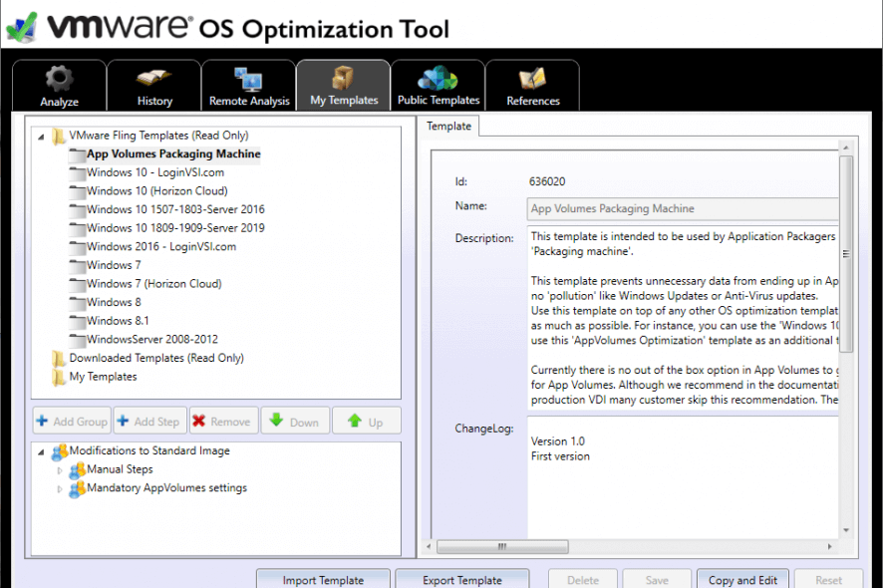Click the Modifications to Standard Image group icon
This screenshot has width=883, height=588.
60,451
